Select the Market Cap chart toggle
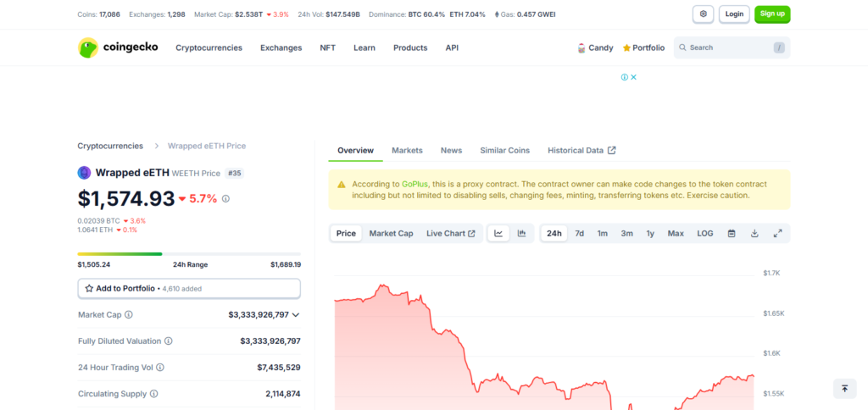 (x=392, y=234)
